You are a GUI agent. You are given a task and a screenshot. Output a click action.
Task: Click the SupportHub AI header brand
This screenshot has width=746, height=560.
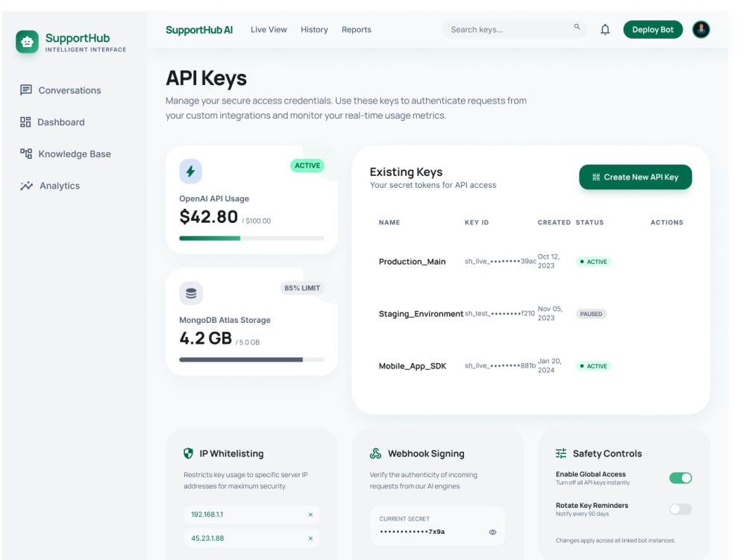[x=199, y=30]
